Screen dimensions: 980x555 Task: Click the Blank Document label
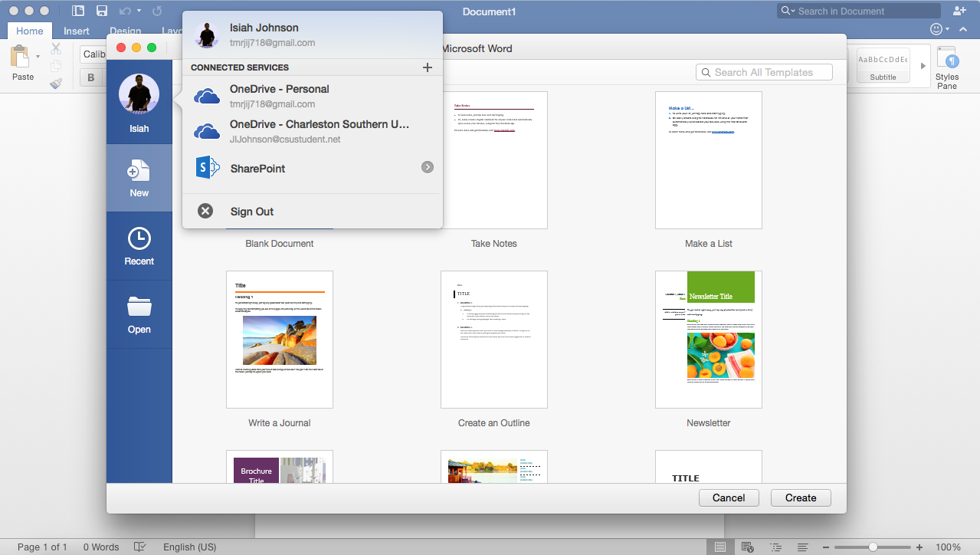point(280,244)
